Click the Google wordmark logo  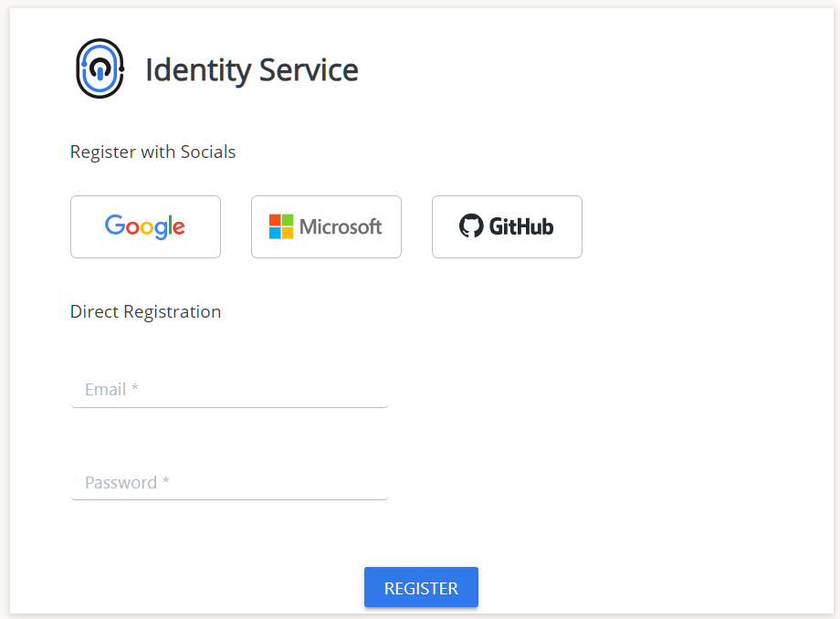click(145, 226)
